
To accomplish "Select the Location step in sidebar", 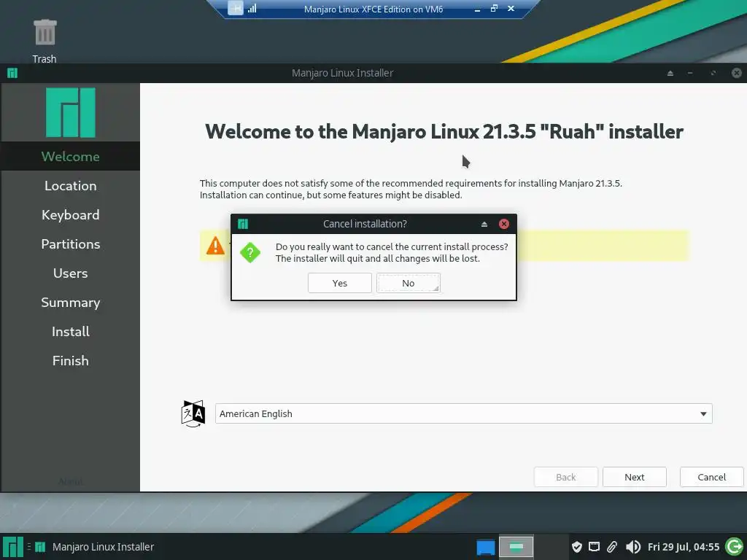I will [71, 186].
